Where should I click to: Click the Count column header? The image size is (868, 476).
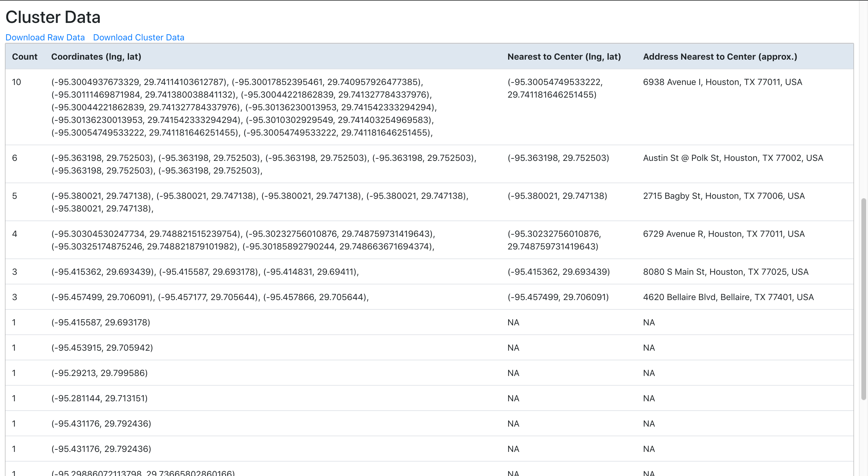tap(25, 57)
